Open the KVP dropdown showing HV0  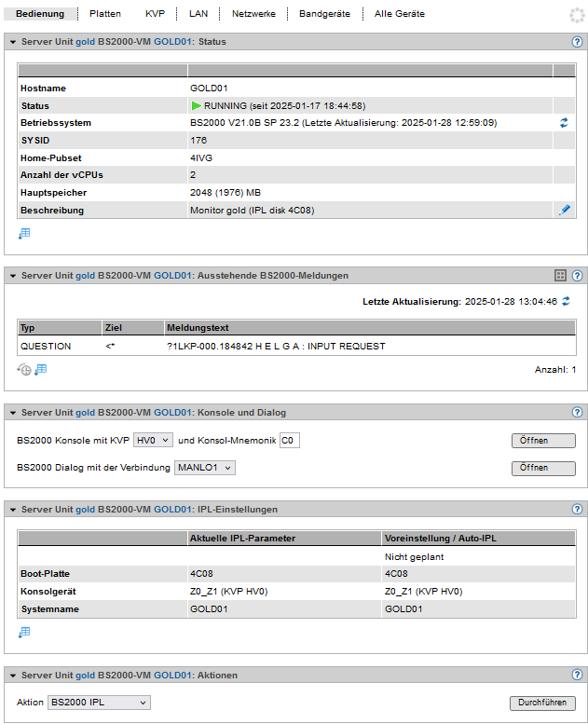pos(154,440)
